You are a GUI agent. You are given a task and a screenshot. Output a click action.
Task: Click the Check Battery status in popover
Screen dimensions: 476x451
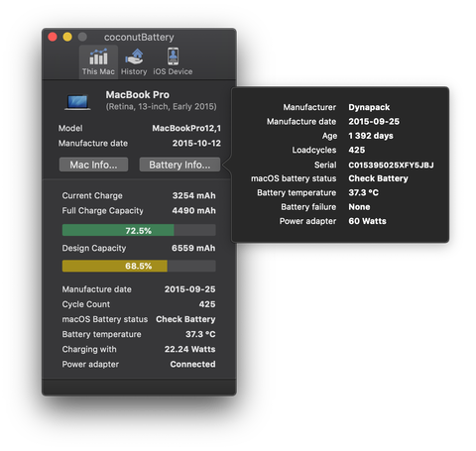[x=378, y=178]
